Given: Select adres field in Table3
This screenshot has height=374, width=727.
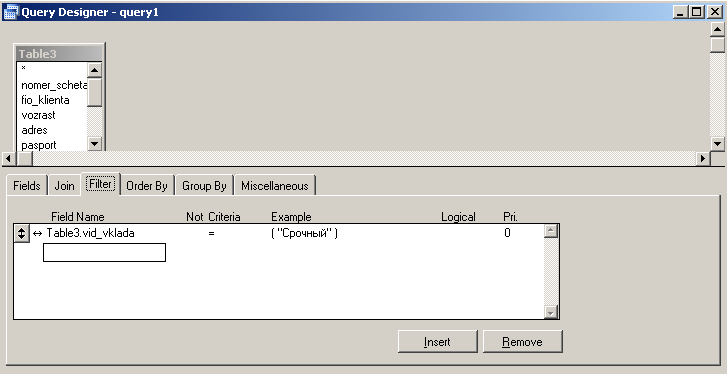Looking at the screenshot, I should (34, 130).
